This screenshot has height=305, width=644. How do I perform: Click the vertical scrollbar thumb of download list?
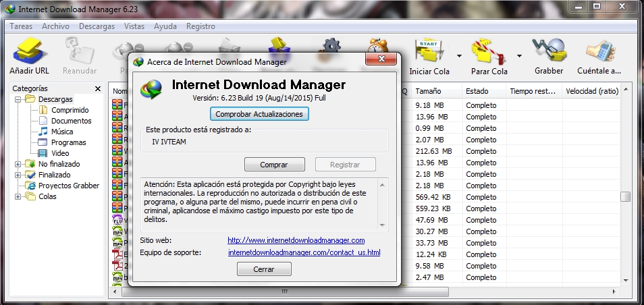[625, 196]
